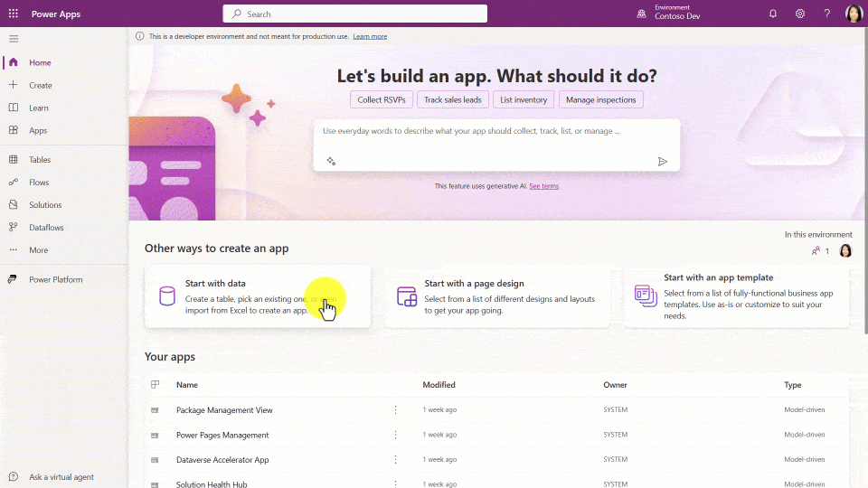Choose the Start with an app template card
This screenshot has height=488, width=868.
736,296
